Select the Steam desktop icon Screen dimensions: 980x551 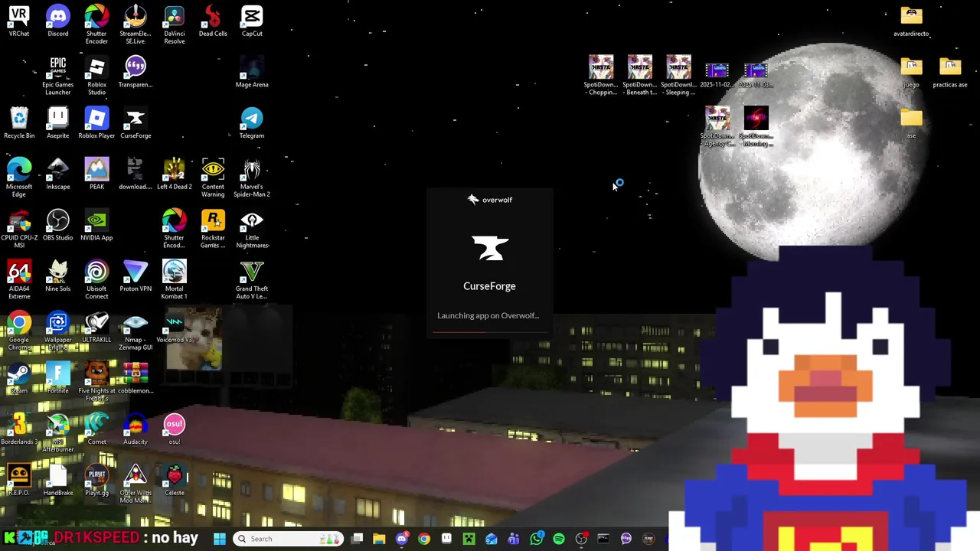click(x=19, y=379)
